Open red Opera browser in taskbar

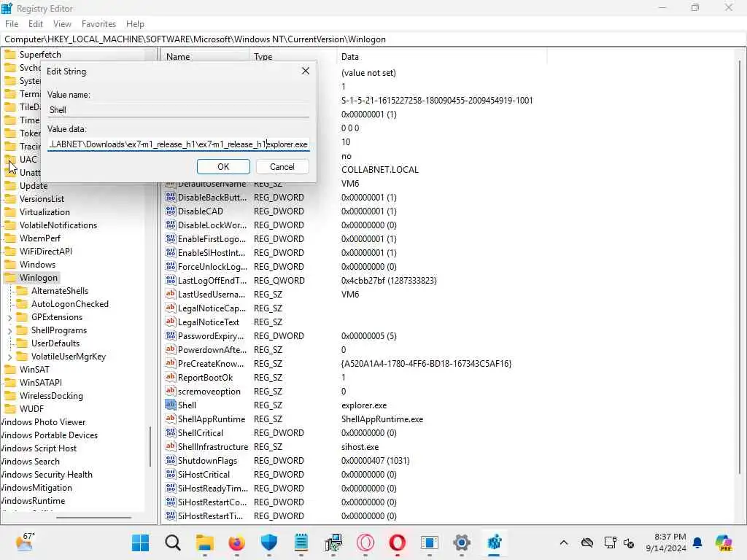[398, 542]
